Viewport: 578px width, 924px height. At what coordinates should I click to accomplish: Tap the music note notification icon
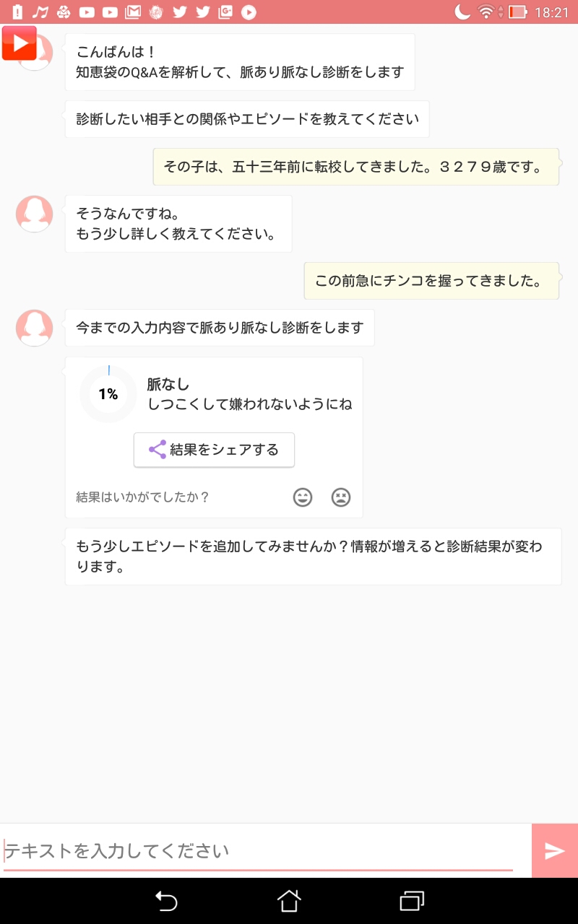point(40,12)
